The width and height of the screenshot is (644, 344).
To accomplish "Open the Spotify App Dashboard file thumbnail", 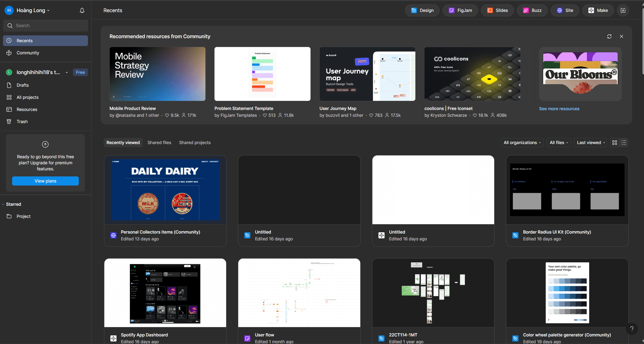I will (165, 293).
